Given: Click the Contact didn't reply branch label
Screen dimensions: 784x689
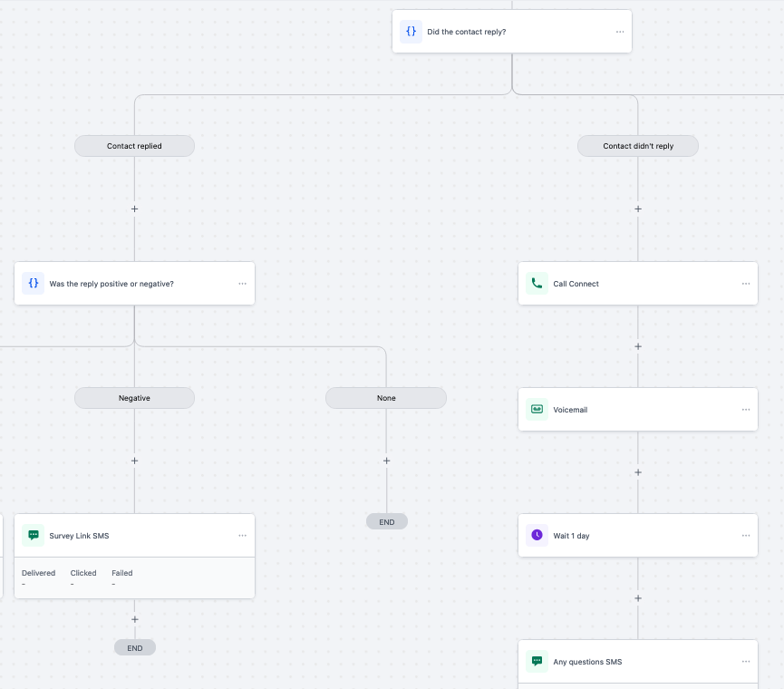Looking at the screenshot, I should tap(637, 145).
